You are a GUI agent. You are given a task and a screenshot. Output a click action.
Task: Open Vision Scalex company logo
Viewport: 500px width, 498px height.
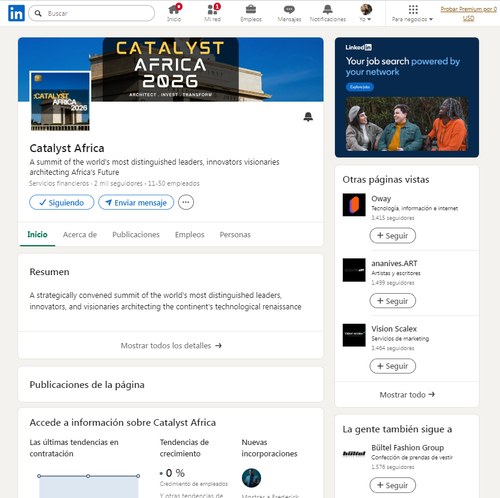(x=354, y=335)
